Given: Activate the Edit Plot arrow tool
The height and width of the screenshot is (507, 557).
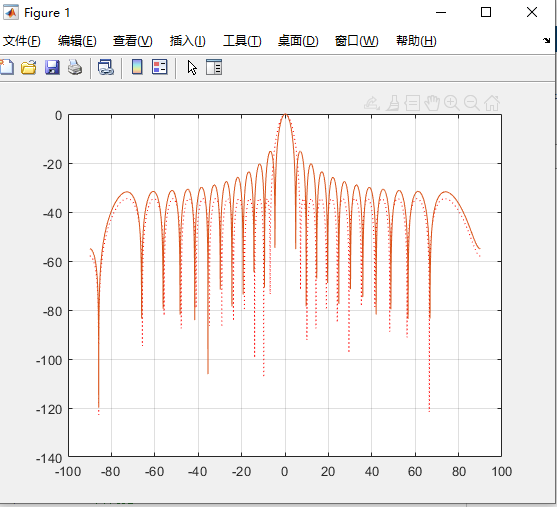Looking at the screenshot, I should 192,68.
